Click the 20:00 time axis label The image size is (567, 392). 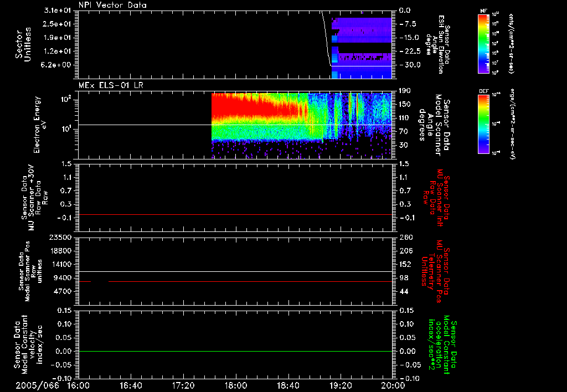[393, 385]
